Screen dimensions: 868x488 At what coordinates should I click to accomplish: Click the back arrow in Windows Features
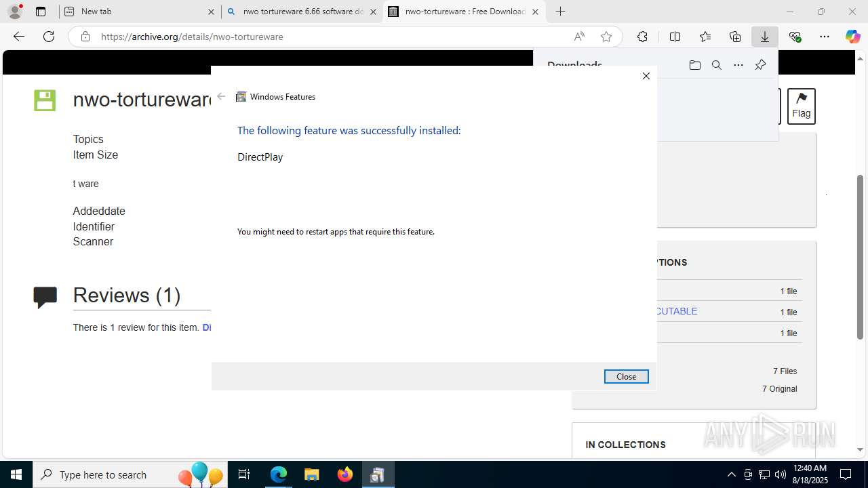click(x=221, y=96)
